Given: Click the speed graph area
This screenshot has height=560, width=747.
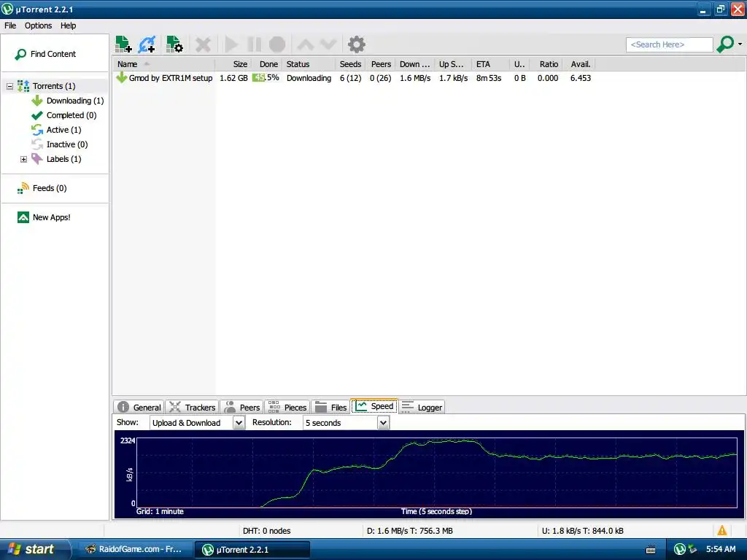Looking at the screenshot, I should pyautogui.click(x=436, y=472).
